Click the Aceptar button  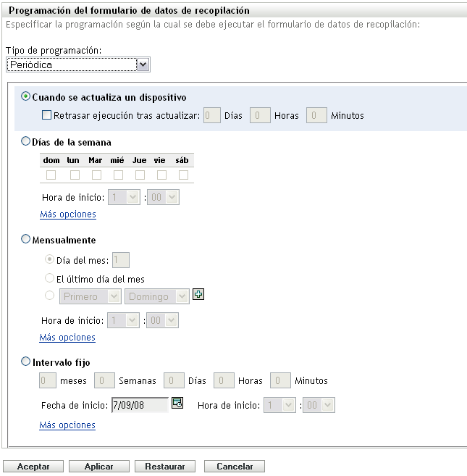point(33,467)
